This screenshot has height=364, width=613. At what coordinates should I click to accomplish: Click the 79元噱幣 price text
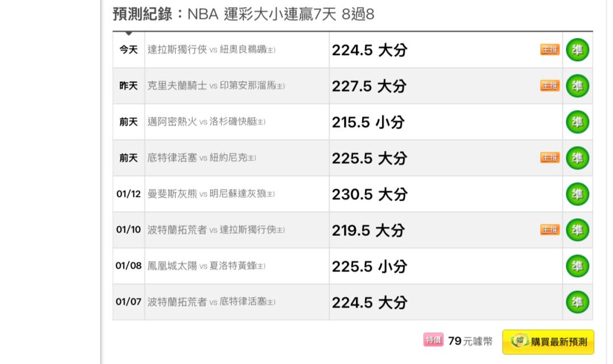click(469, 341)
